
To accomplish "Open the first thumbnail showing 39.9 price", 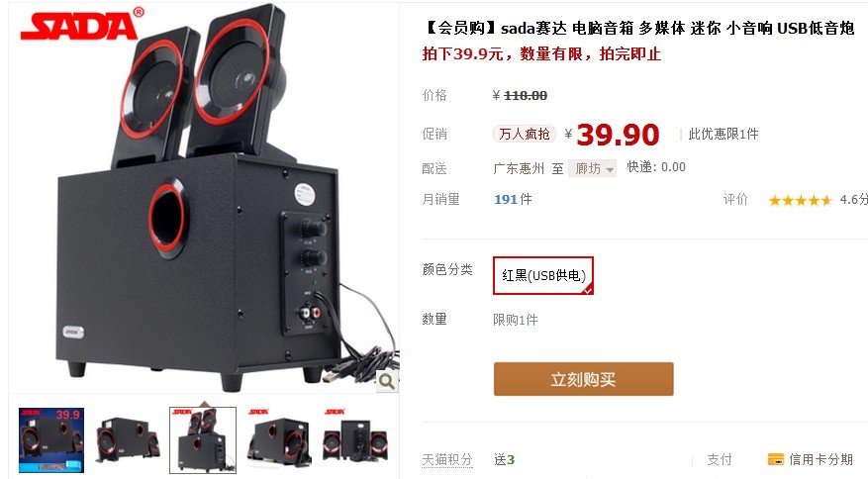I will (x=51, y=440).
